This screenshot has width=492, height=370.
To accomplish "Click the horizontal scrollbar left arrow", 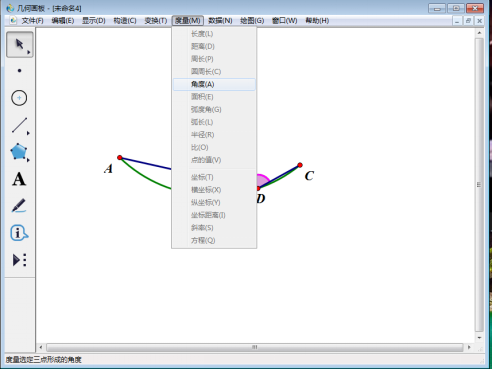I will click(41, 347).
